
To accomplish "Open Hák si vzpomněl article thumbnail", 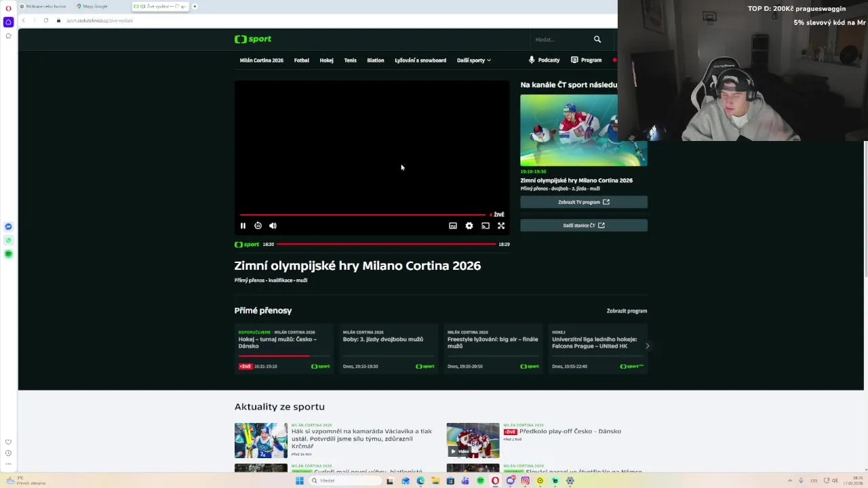I will (x=261, y=441).
